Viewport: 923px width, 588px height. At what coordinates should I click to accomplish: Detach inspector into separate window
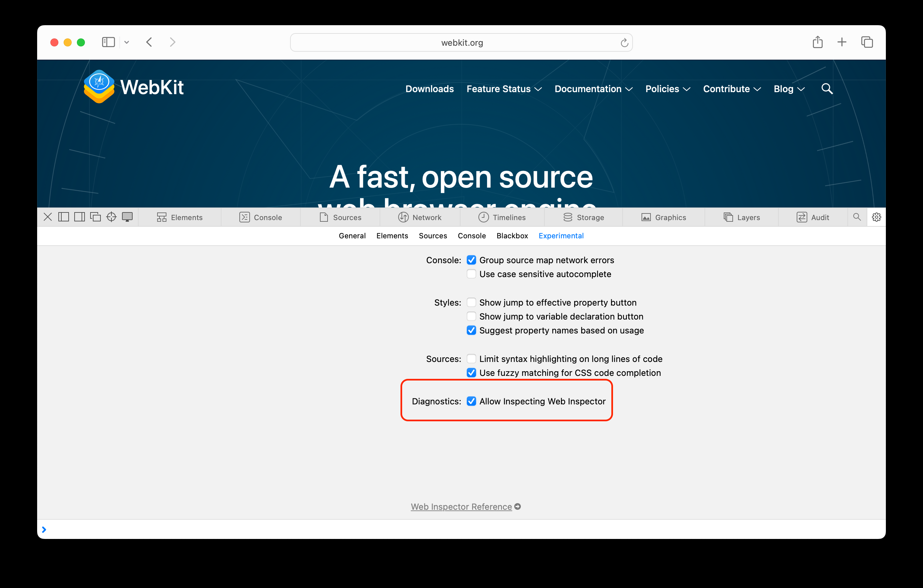coord(95,217)
